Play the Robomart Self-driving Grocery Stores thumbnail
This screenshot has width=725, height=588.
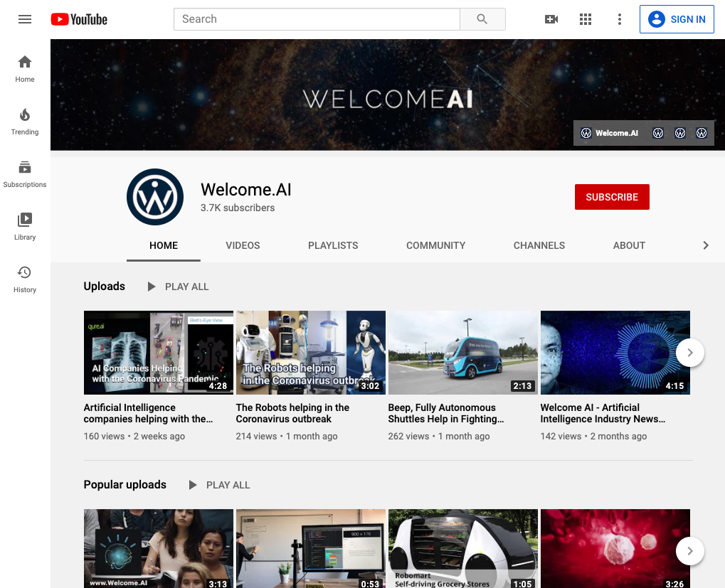463,549
